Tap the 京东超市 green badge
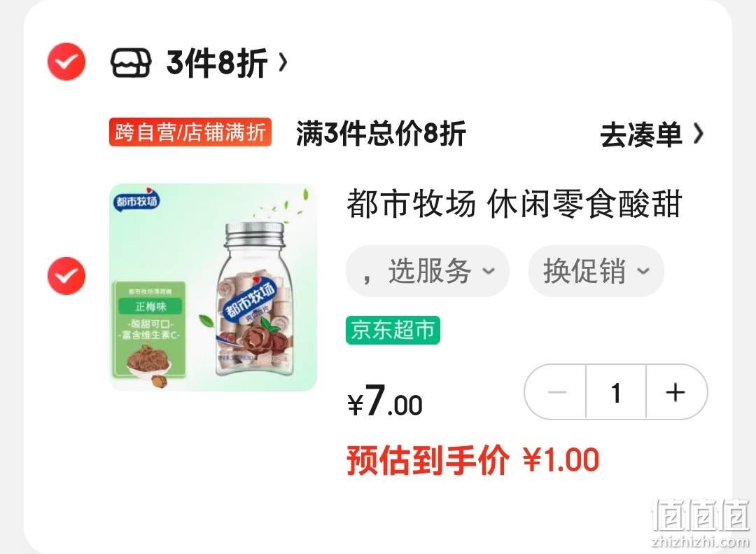The width and height of the screenshot is (756, 554). pos(393,330)
